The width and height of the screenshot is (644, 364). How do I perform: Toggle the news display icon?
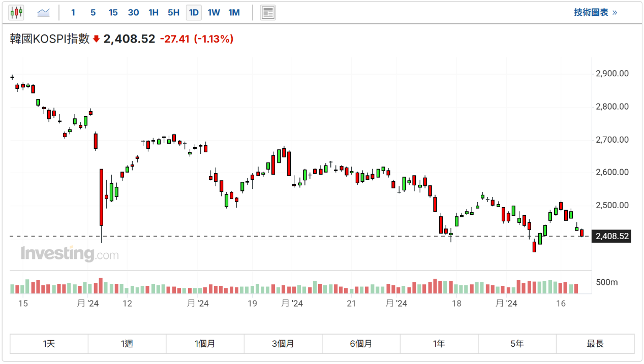[x=268, y=12]
